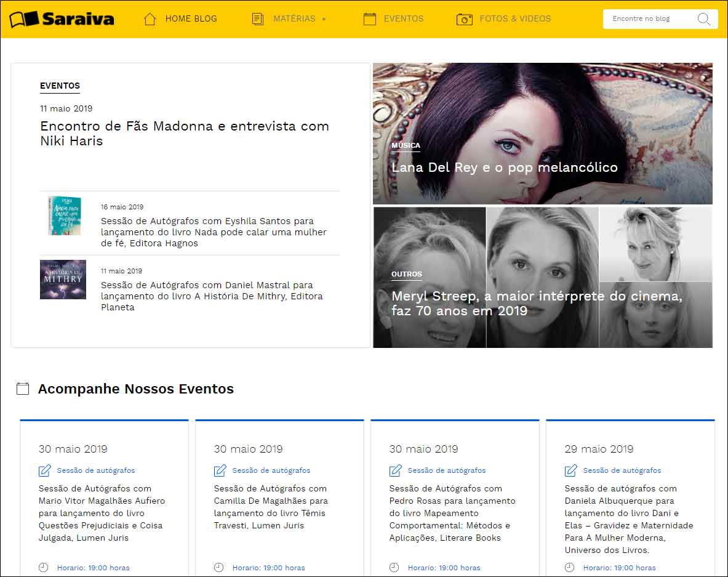This screenshot has height=577, width=728.
Task: Click Sessão de autógrafos label in Camilla card
Action: pos(271,470)
